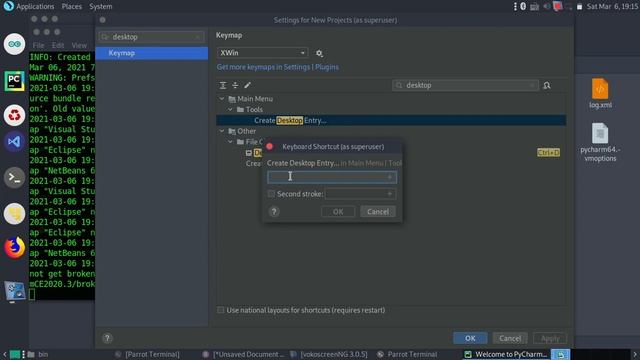Collapse the Other tree node
The width and height of the screenshot is (640, 360).
point(222,131)
